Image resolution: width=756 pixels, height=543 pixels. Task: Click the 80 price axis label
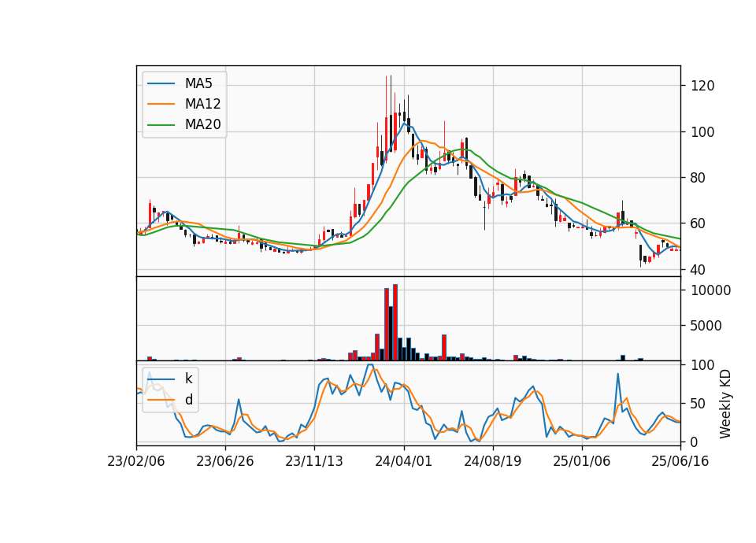699,178
